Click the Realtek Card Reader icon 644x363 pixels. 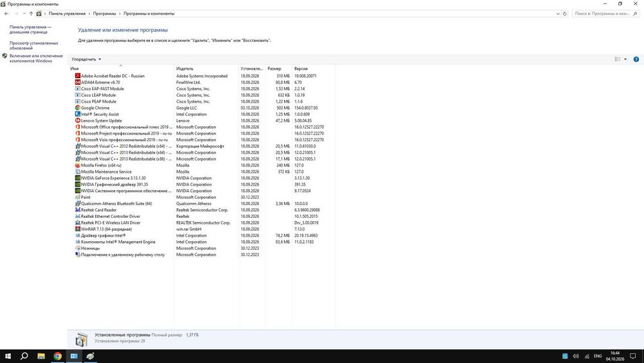coord(78,210)
